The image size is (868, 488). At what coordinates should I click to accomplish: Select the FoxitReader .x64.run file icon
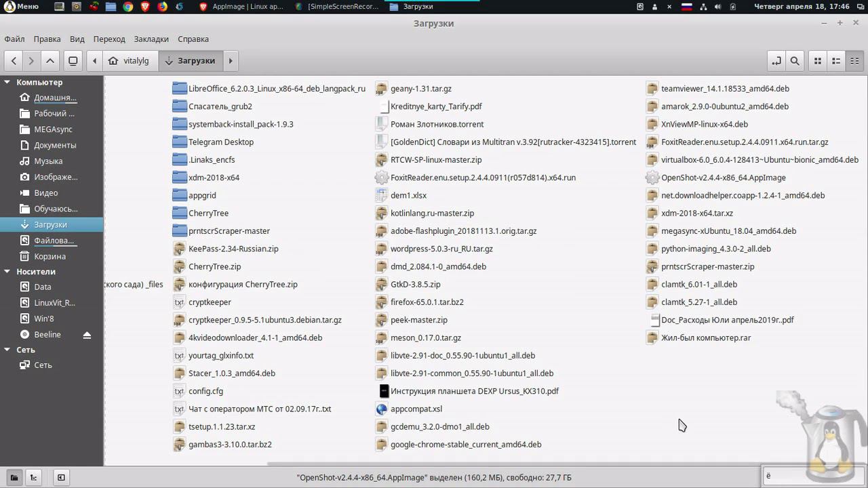(x=381, y=178)
